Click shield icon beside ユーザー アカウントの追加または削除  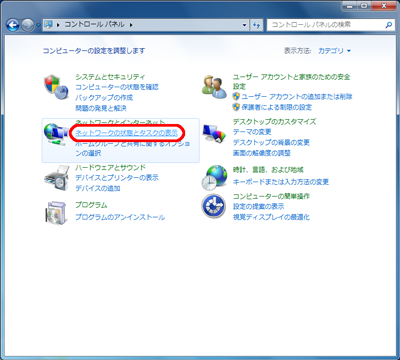(236, 97)
